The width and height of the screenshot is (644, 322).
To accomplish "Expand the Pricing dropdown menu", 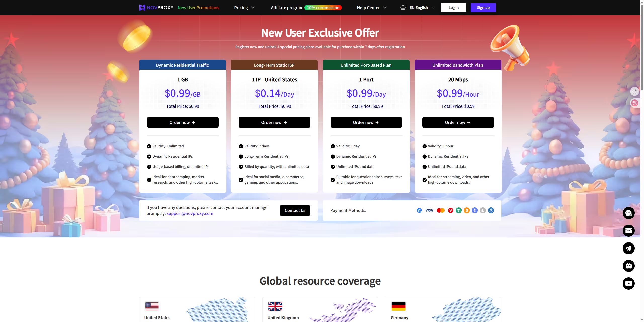I will click(x=244, y=8).
